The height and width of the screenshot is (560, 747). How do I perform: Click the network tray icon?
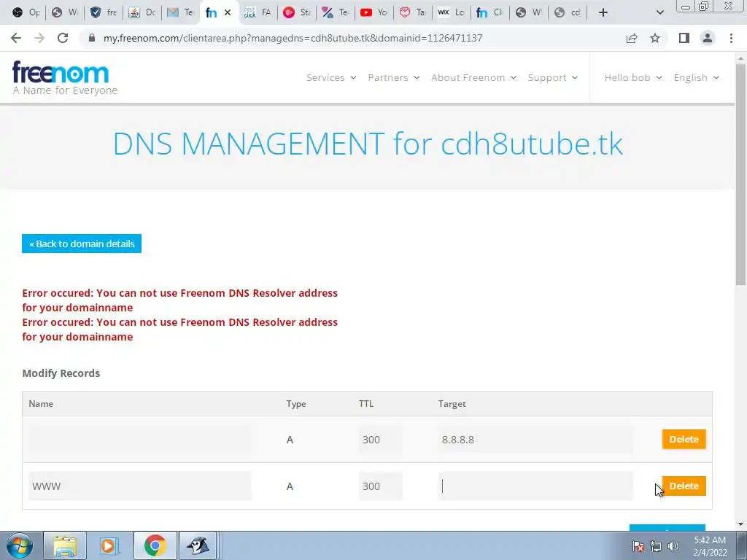[x=656, y=546]
